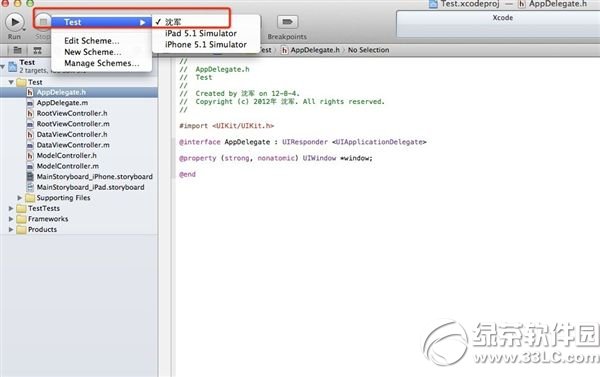Click the file icon of ModelController.m
This screenshot has width=600, height=377.
tap(30, 166)
